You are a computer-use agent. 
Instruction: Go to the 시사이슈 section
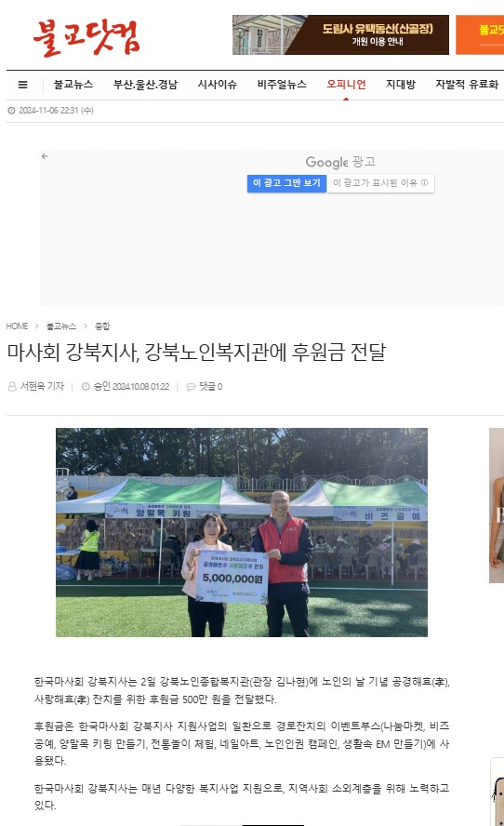click(x=217, y=85)
